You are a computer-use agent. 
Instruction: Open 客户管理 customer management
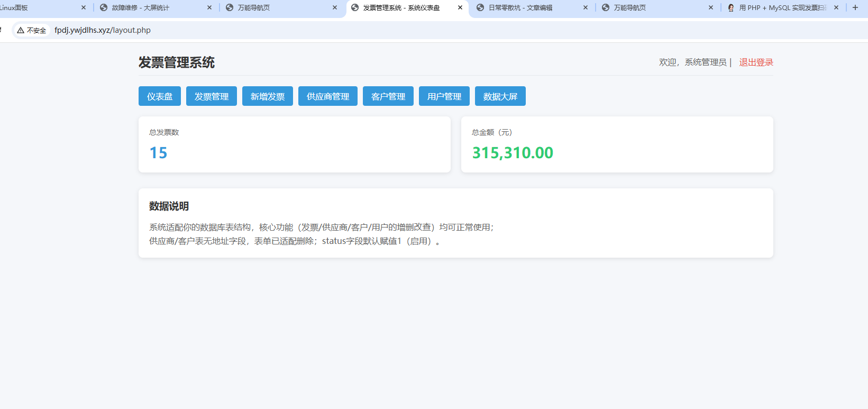click(x=388, y=96)
